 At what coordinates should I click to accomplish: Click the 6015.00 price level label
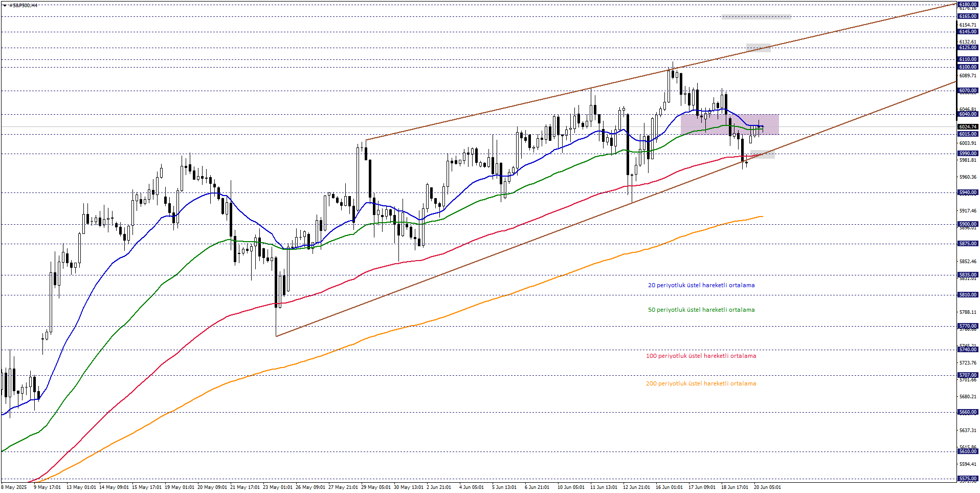[968, 134]
